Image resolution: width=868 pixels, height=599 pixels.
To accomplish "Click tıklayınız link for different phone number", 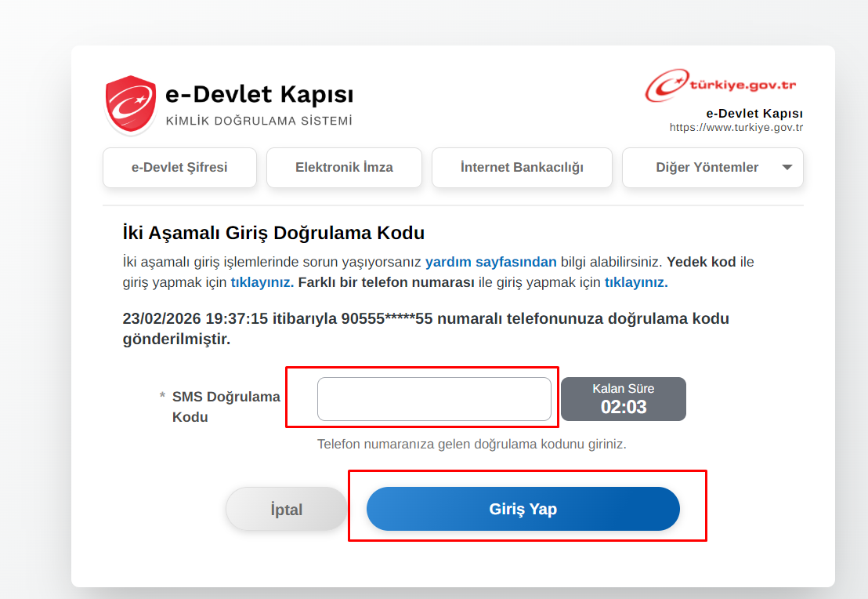I will 636,282.
